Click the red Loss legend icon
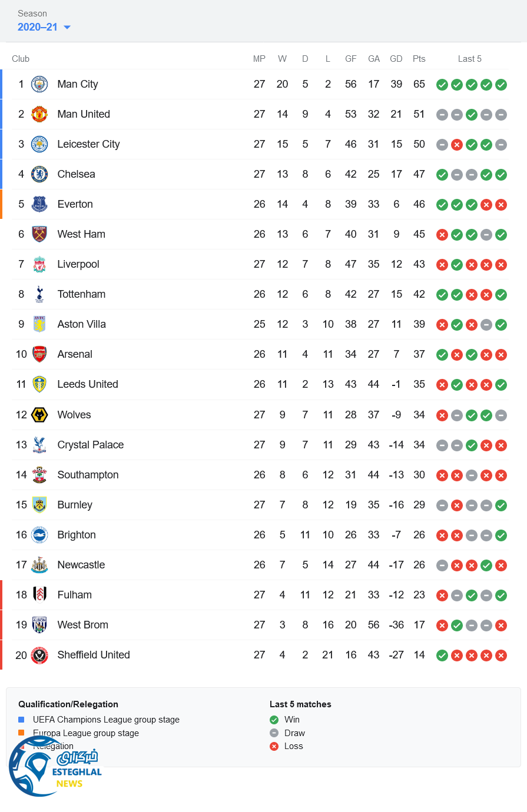Screen dimensions: 527x812 (x=274, y=746)
